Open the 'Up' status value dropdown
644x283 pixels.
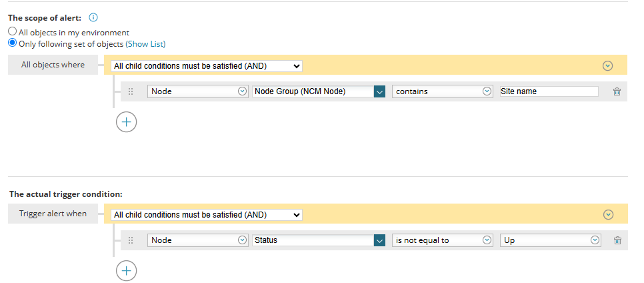[x=551, y=240]
